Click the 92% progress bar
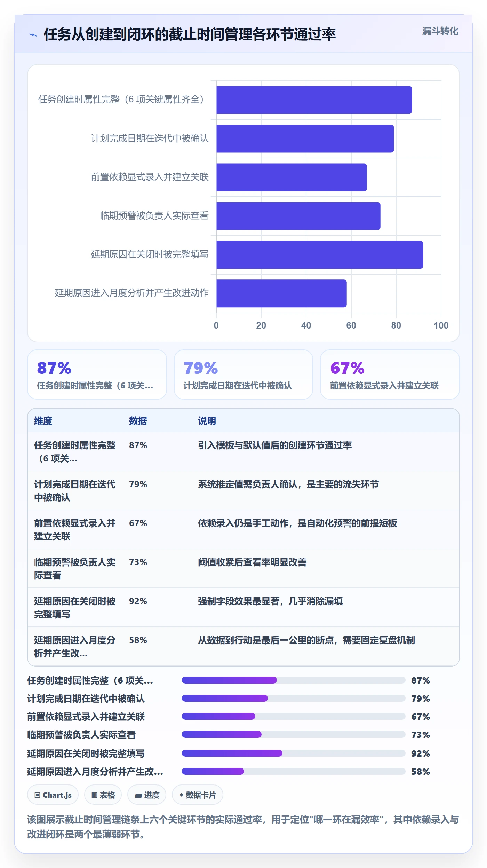 pyautogui.click(x=294, y=753)
